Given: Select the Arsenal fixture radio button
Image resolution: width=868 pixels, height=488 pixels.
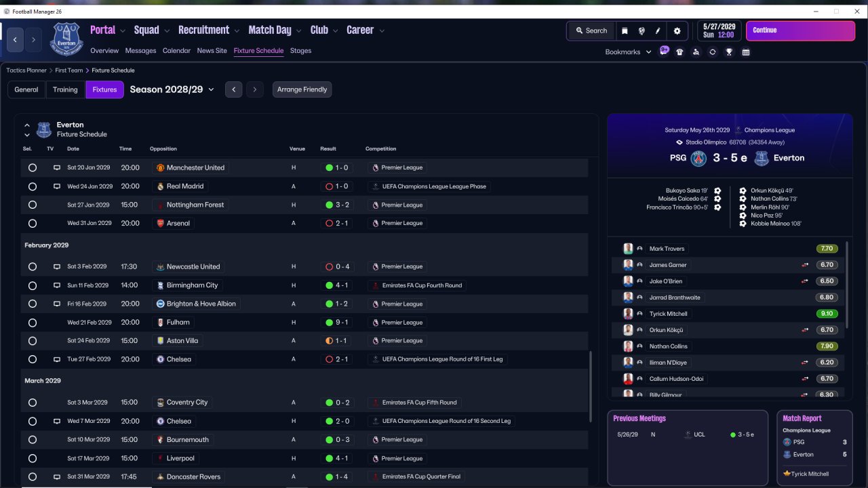Looking at the screenshot, I should [x=33, y=223].
